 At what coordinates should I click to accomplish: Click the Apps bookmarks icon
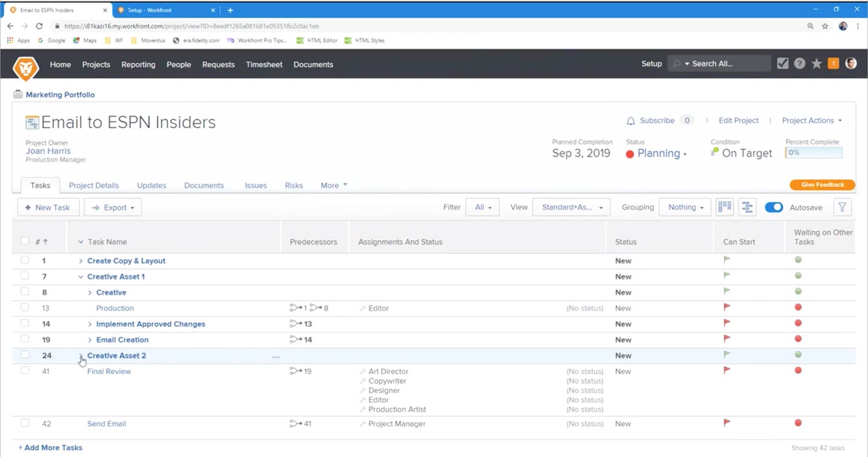(10, 40)
